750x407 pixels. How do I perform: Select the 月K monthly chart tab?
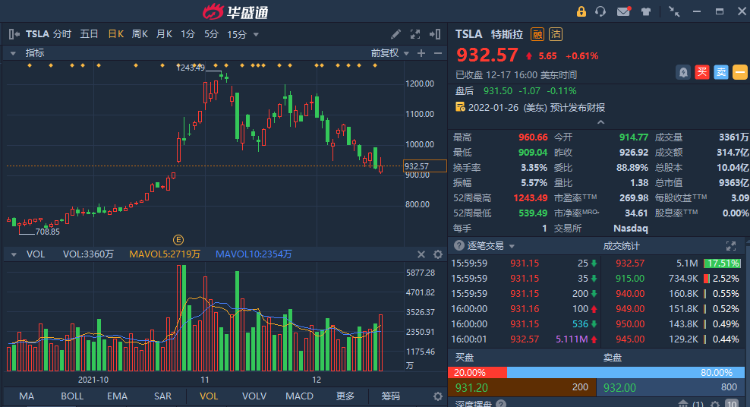click(x=164, y=34)
